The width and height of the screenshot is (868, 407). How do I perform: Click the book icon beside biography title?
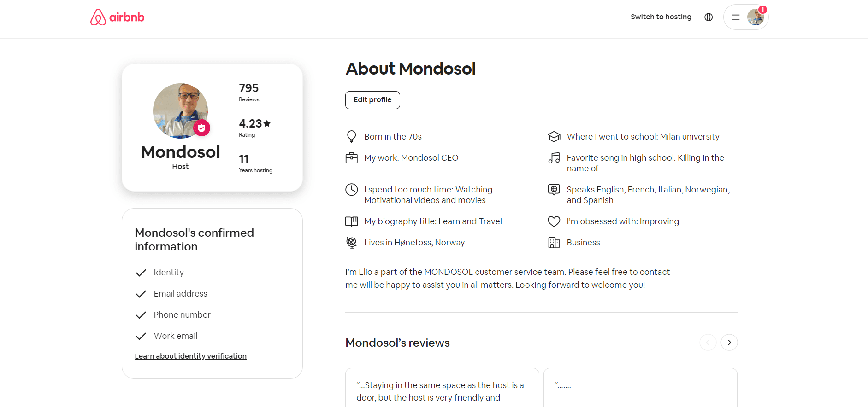[x=352, y=221]
